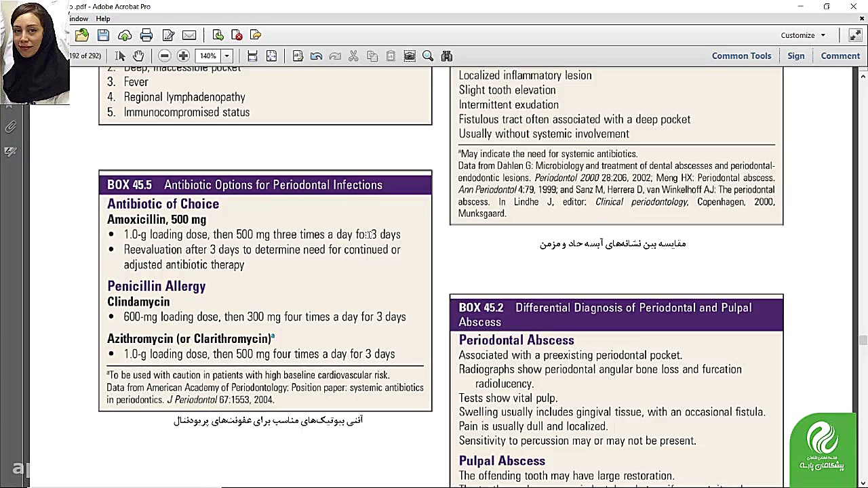Click the webcam video thumbnail of presenter
The image size is (868, 488).
pyautogui.click(x=35, y=52)
